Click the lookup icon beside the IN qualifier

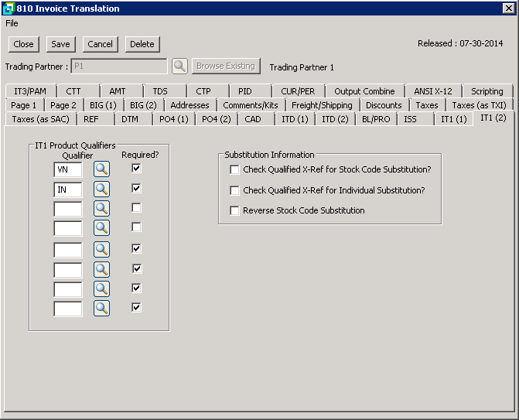(x=102, y=189)
